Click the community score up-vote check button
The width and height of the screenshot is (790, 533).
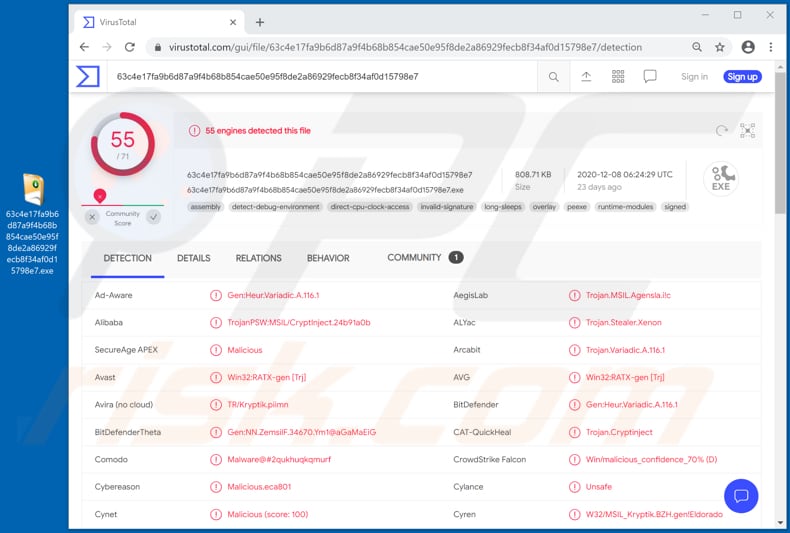click(153, 217)
